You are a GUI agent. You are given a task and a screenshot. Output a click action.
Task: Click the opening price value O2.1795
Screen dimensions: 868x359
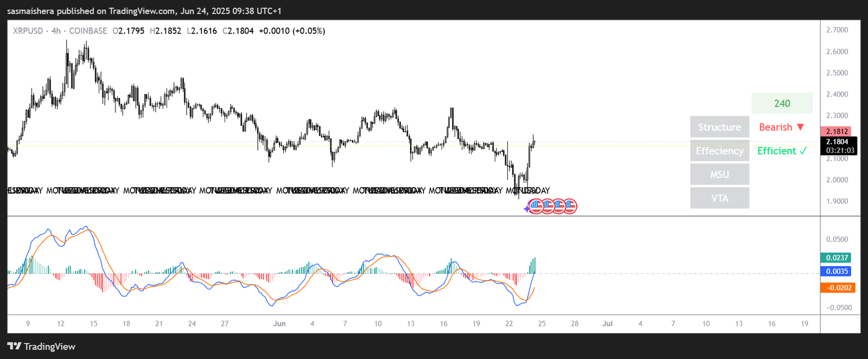point(129,31)
